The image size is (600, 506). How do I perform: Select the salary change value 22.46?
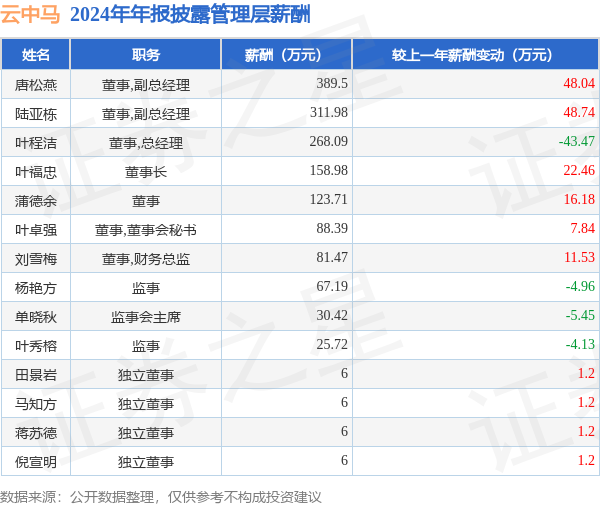tap(579, 170)
